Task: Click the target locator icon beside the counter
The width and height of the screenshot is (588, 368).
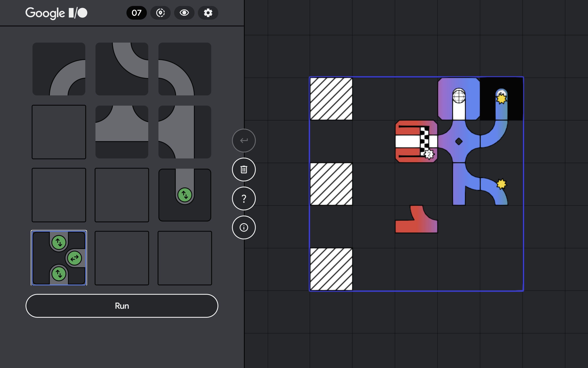Action: pos(161,13)
